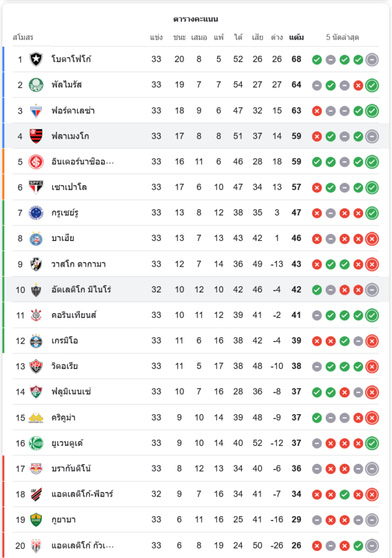Click Botafogo's latest circled draw result icon
The width and height of the screenshot is (392, 558).
(x=372, y=60)
